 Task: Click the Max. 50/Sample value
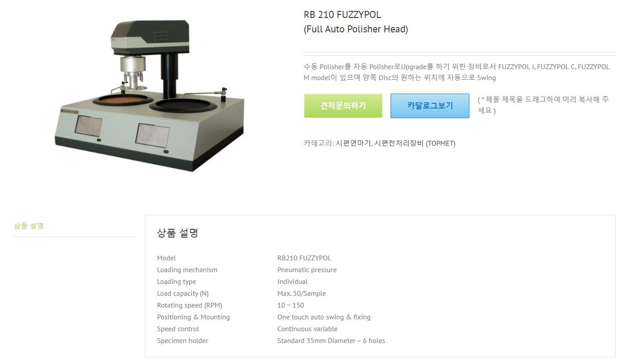click(302, 294)
